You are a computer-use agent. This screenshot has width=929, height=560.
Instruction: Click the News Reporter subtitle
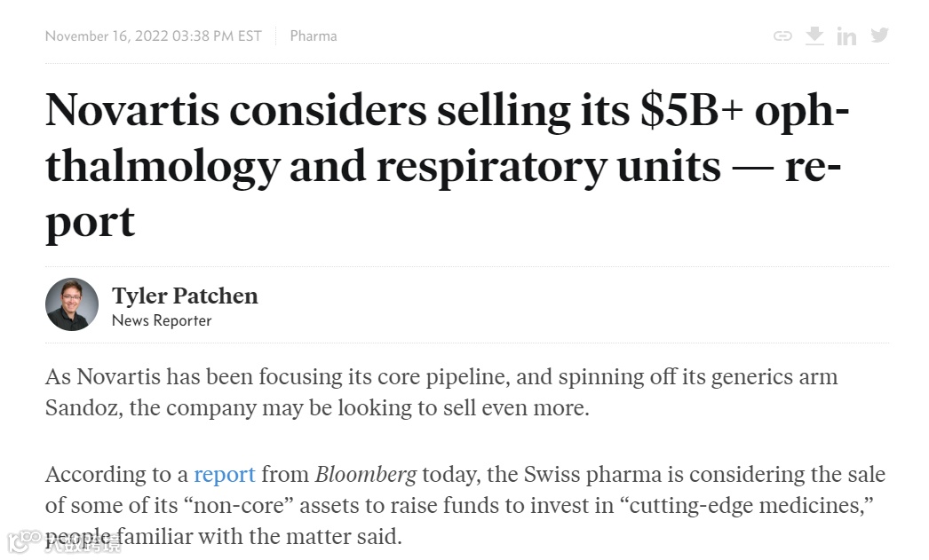(x=162, y=320)
